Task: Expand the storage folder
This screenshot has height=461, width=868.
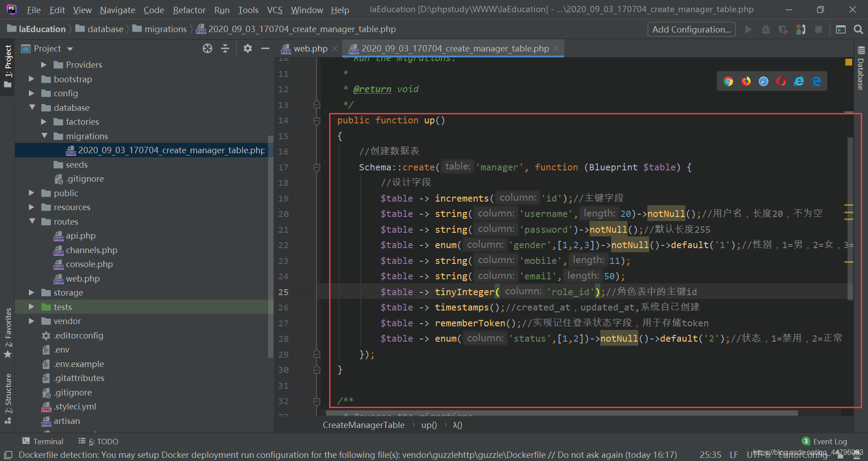Action: [32, 292]
